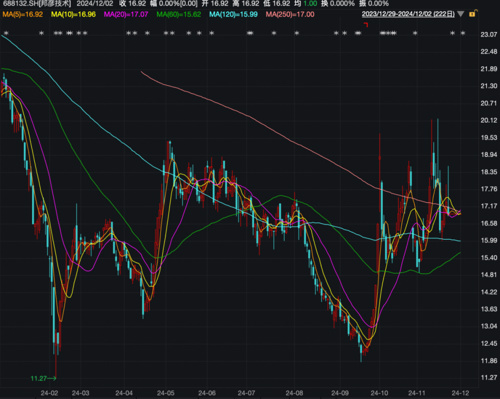Click the small red corner marker
The width and height of the screenshot is (500, 399).
[366, 25]
